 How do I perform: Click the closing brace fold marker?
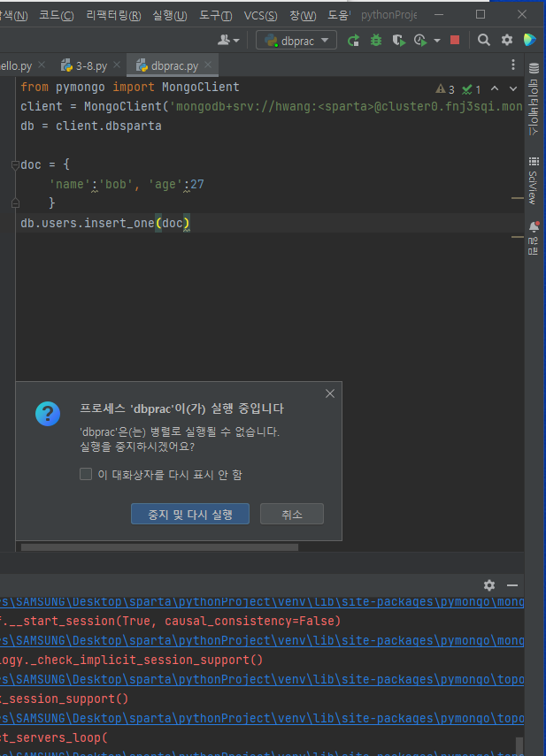click(x=15, y=203)
